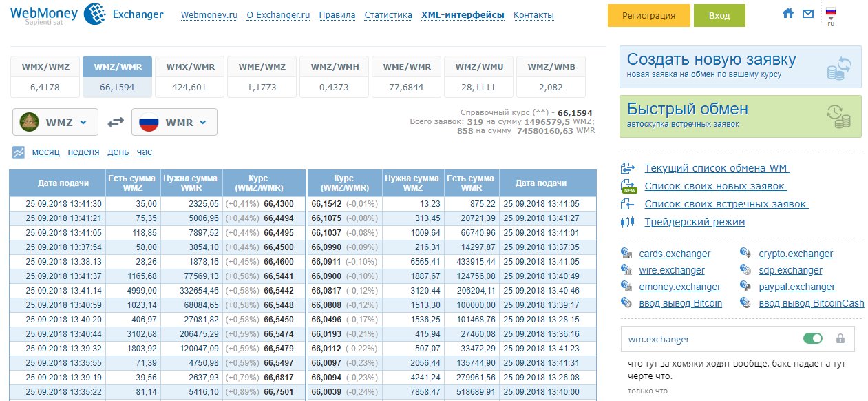
Task: Open the WMR currency dropdown
Action: pos(174,122)
